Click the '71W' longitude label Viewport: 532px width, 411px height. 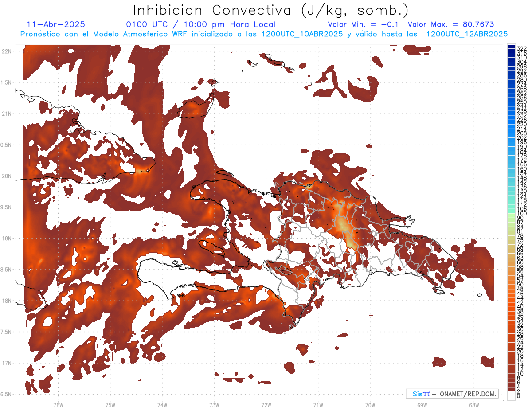tap(318, 405)
